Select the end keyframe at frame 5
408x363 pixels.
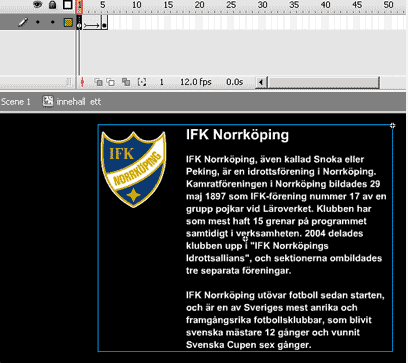tap(104, 23)
